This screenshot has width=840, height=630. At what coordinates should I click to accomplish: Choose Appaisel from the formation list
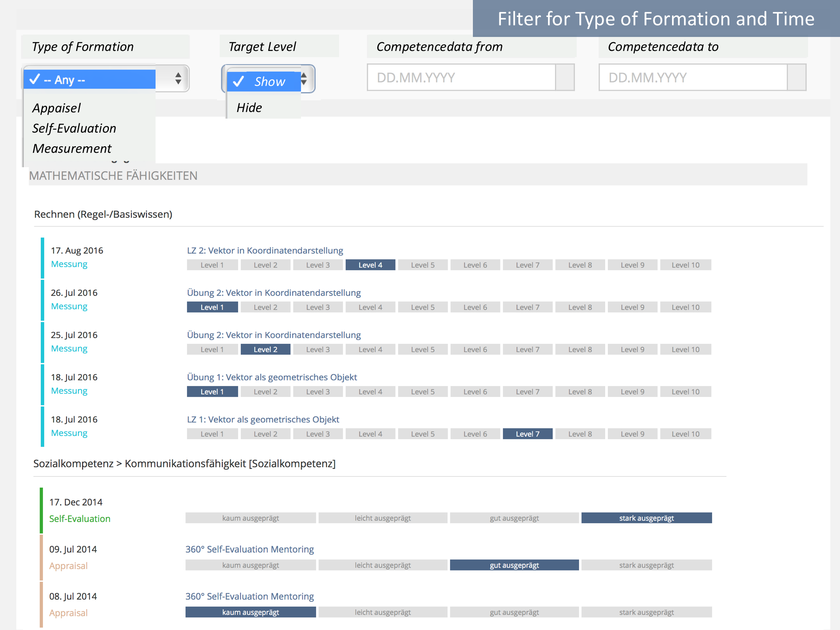coord(57,108)
